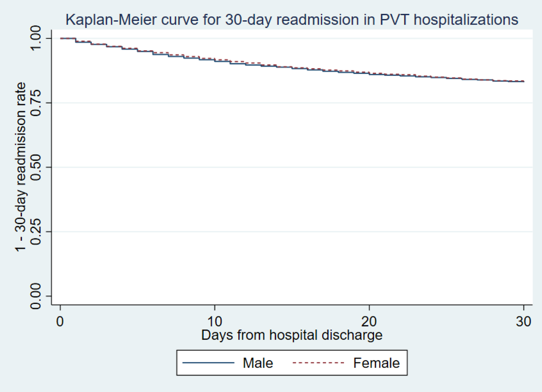Click the solid blue Male legend line
Screen dimensions: 542x392
click(208, 363)
